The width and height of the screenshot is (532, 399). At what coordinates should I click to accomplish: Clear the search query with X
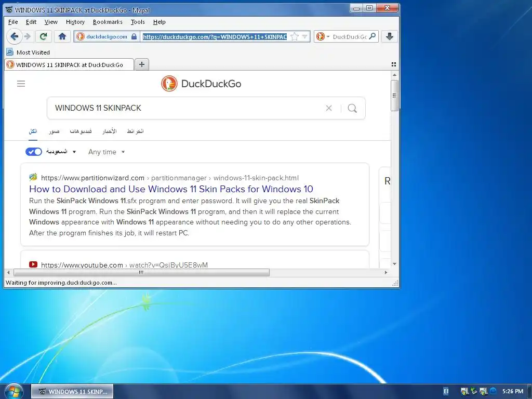tap(329, 108)
